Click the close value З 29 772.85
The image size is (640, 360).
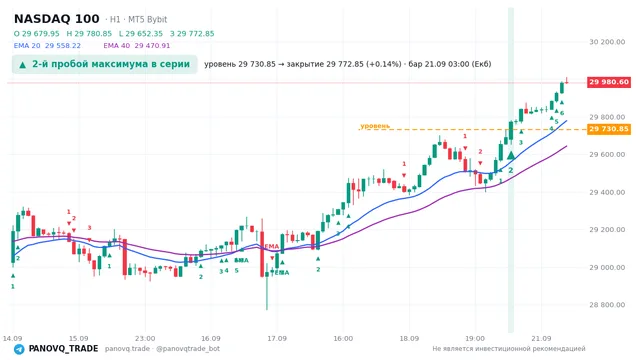click(x=192, y=33)
